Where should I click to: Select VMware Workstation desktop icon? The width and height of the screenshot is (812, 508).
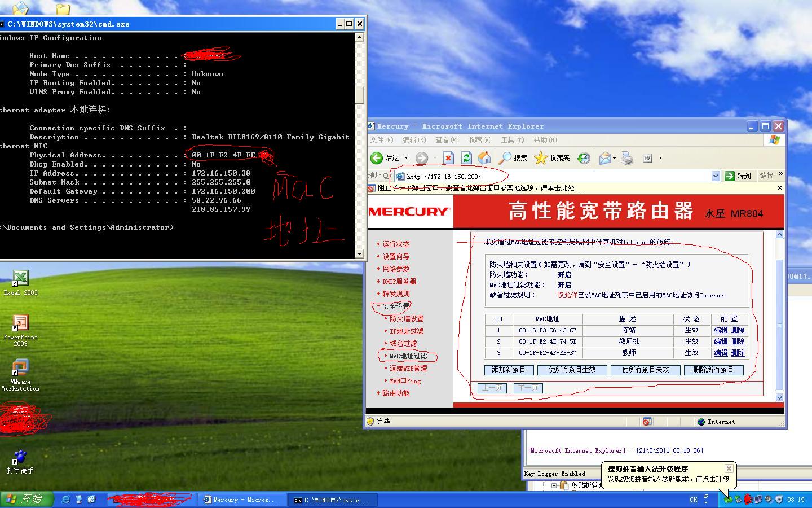pos(20,375)
